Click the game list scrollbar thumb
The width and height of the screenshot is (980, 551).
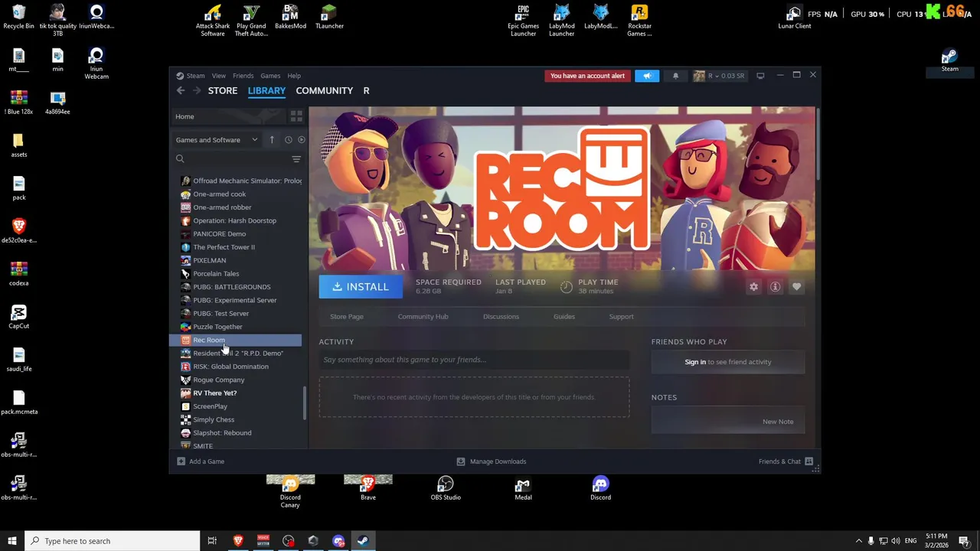305,403
